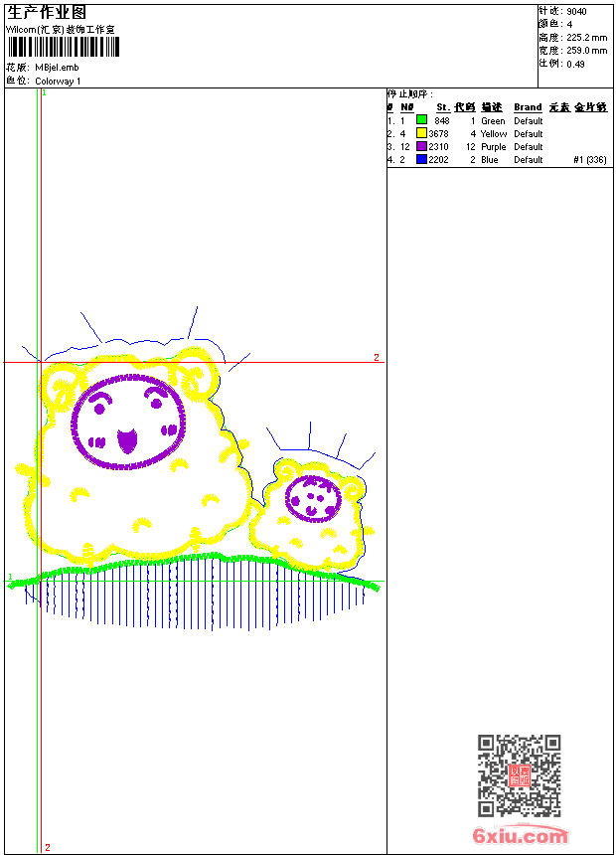Select the '#1 (336)' sequin entry
The width and height of the screenshot is (616, 855).
[x=590, y=160]
